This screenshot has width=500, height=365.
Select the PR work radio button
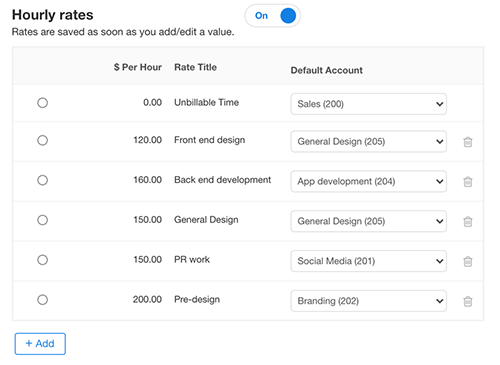tap(42, 260)
